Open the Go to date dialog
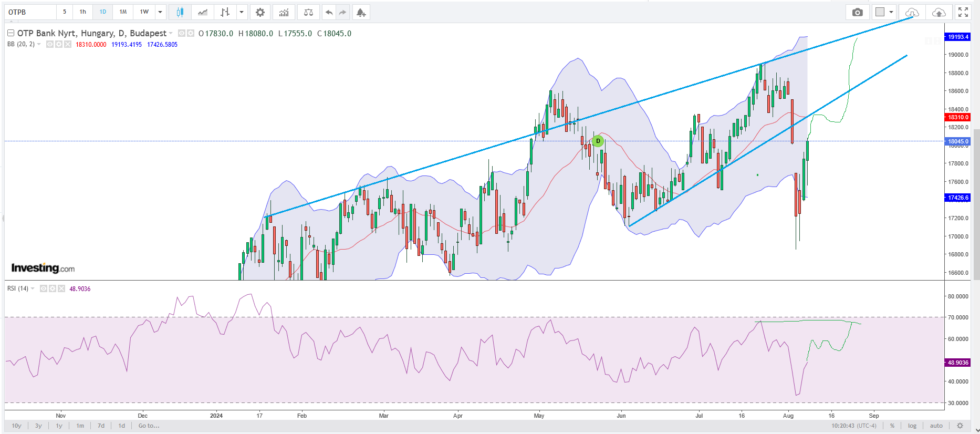The image size is (980, 434). coord(149,426)
